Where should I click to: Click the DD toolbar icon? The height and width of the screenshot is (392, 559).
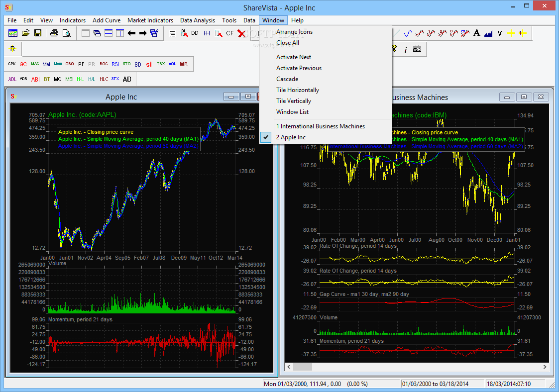[x=195, y=33]
